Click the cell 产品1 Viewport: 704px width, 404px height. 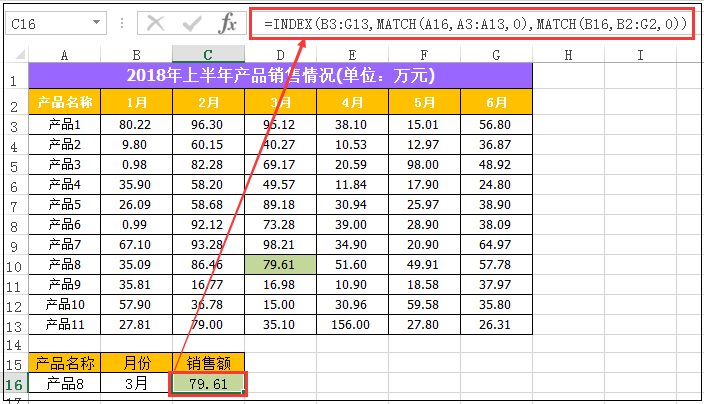[65, 124]
